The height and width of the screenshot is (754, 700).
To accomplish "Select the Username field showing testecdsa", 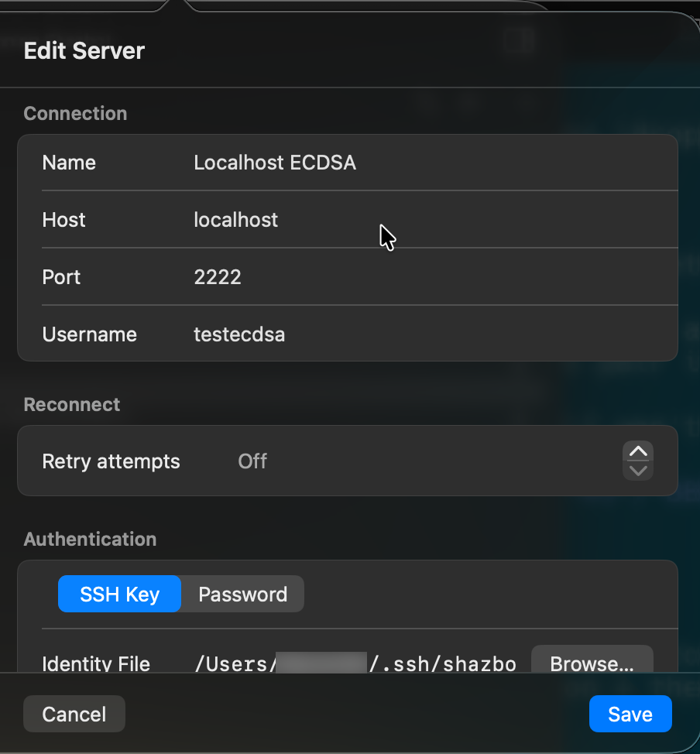I will pyautogui.click(x=239, y=334).
